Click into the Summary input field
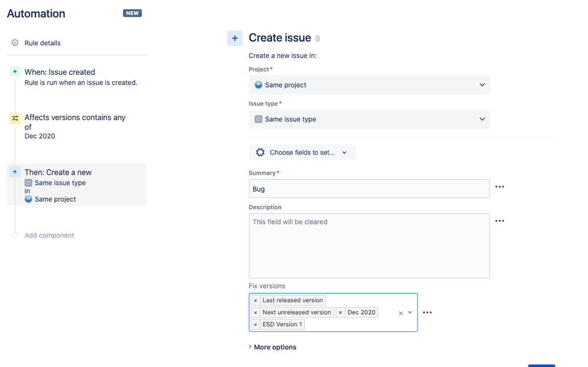Image resolution: width=588 pixels, height=367 pixels. coord(369,189)
